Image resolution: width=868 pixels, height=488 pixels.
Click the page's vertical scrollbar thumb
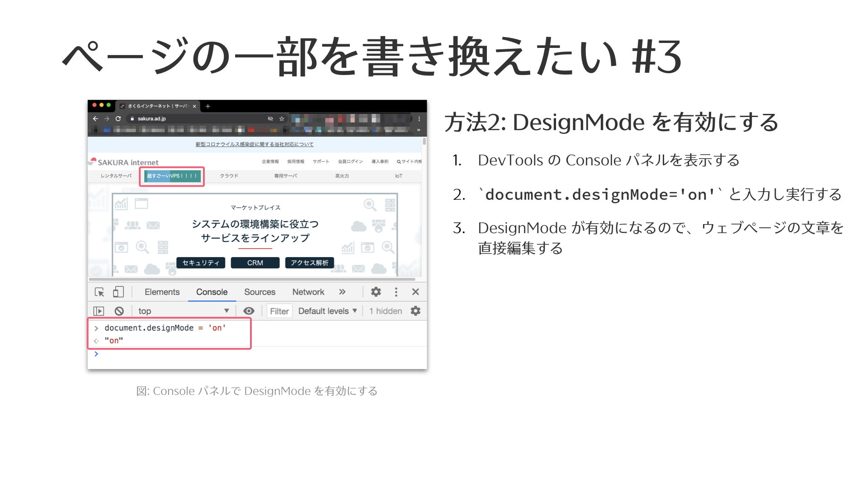424,141
